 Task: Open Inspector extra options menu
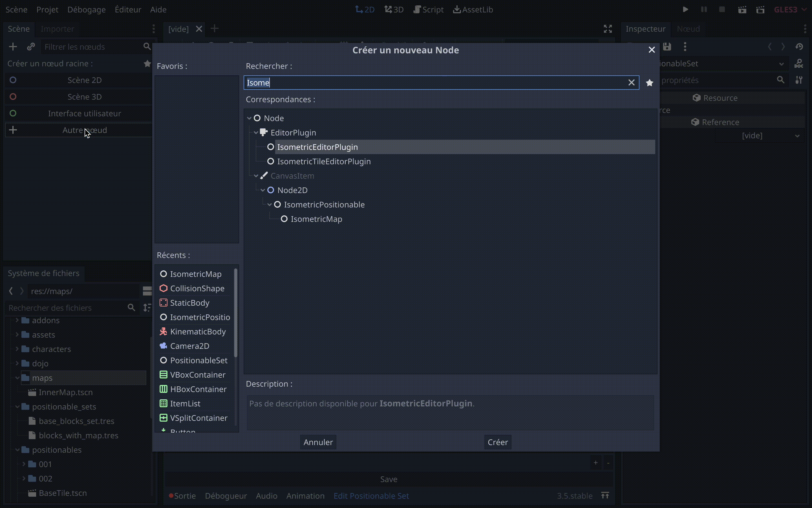685,47
